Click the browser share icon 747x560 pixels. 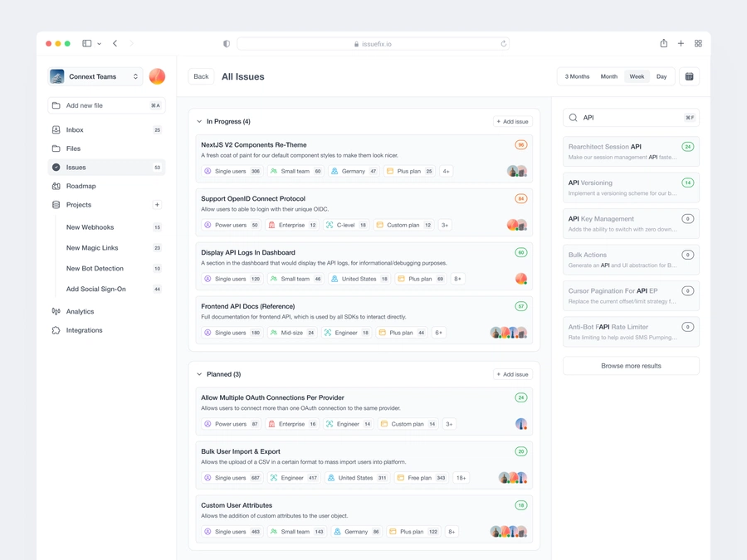point(663,43)
